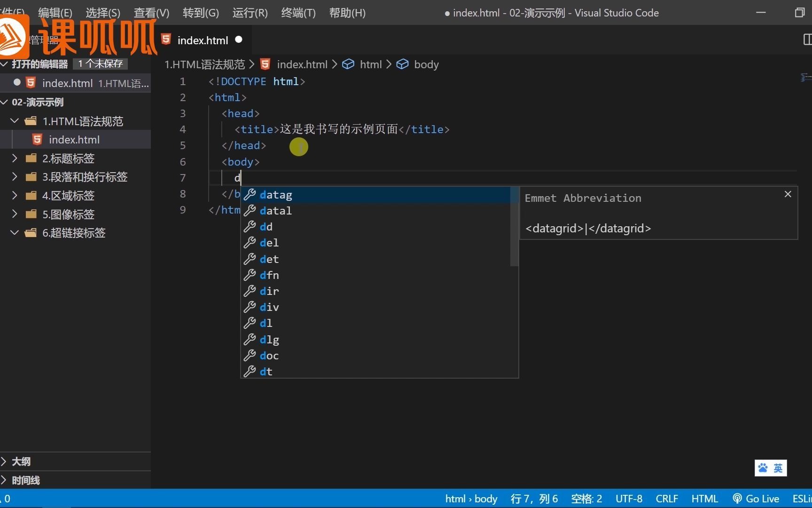Open the 查看(V) menu

[151, 13]
